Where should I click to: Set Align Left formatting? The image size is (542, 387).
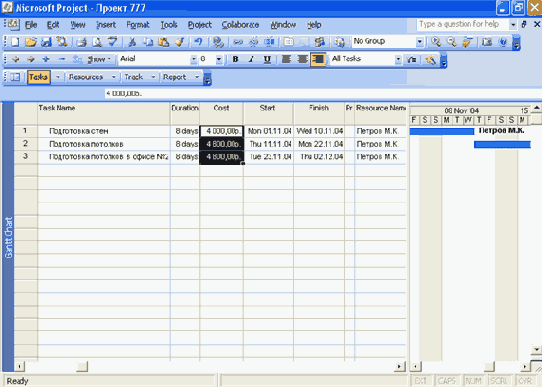pyautogui.click(x=286, y=59)
